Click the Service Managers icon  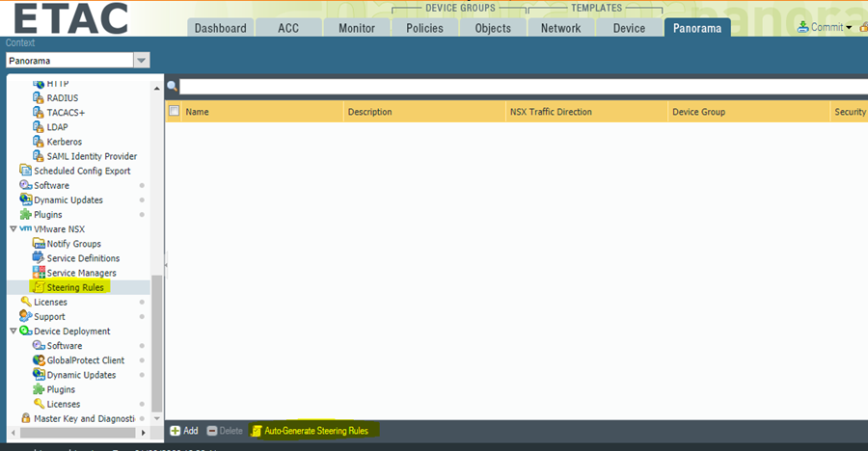click(x=39, y=273)
